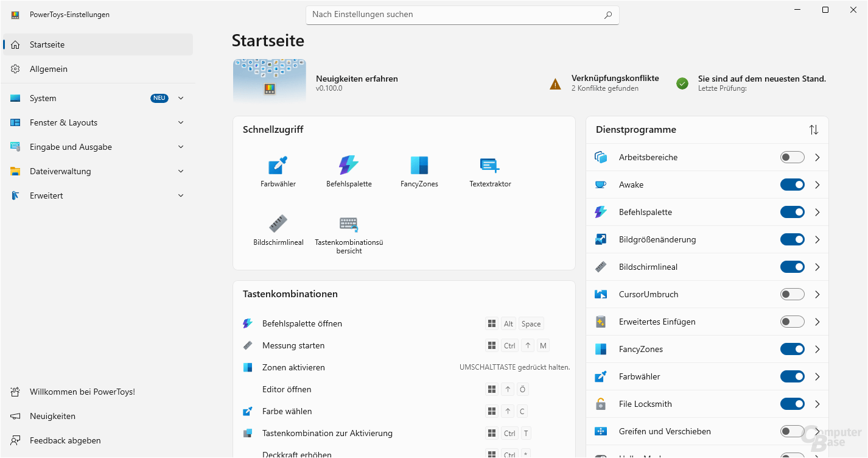Screen dimensions: 868x458
Task: Click the Bildschirmlineal icon in Dienstprogramme list
Action: (x=601, y=267)
